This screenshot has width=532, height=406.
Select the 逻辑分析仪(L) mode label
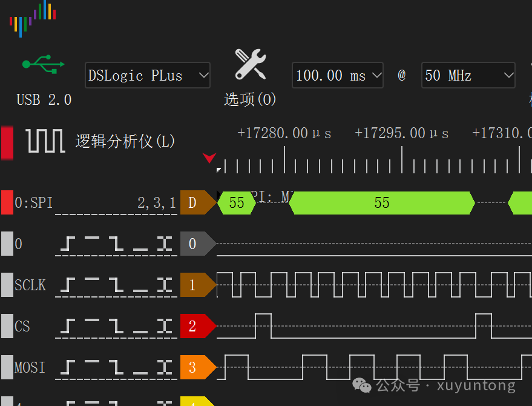pos(125,141)
